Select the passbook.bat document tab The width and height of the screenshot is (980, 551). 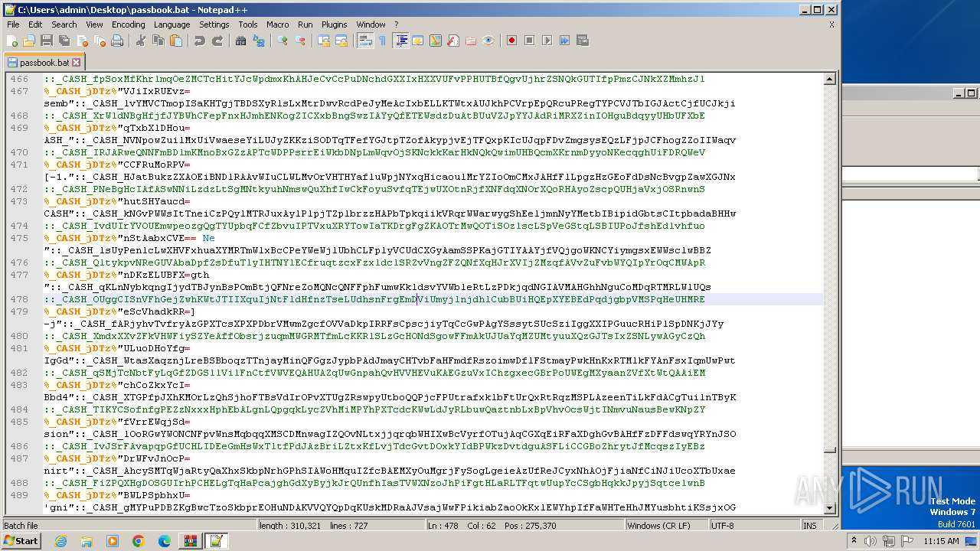pyautogui.click(x=44, y=62)
